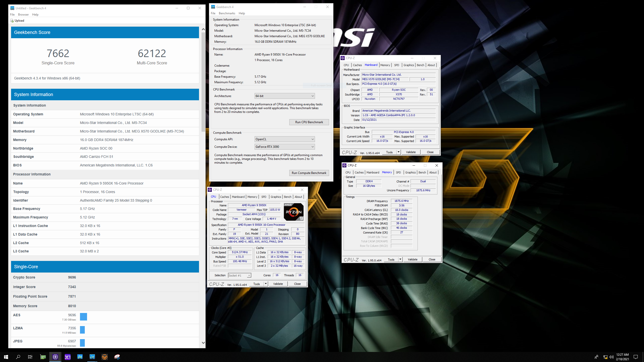Open the Snipping Tool taskbar icon
The image size is (644, 362).
(117, 357)
